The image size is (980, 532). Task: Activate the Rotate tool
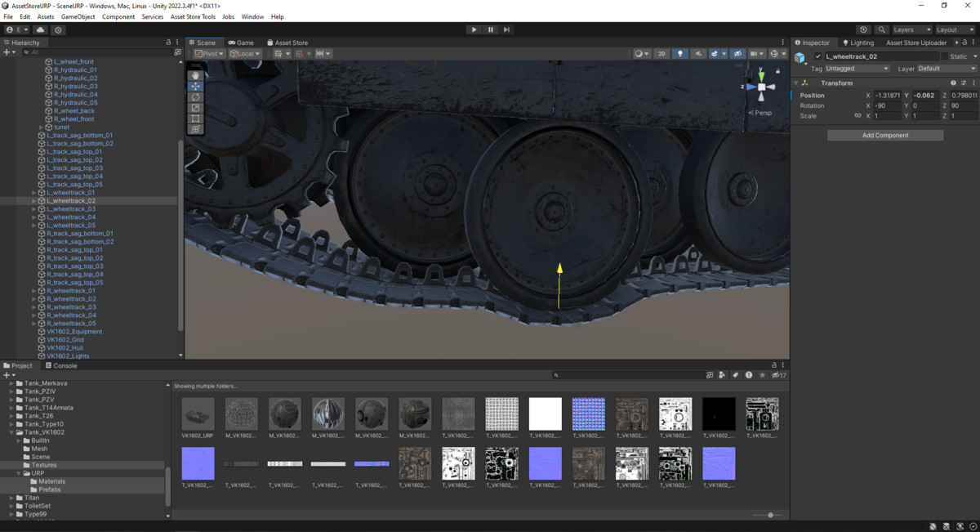point(195,96)
